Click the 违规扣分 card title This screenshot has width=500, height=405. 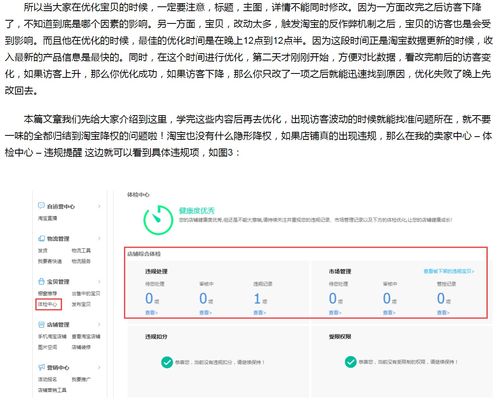[x=156, y=337]
